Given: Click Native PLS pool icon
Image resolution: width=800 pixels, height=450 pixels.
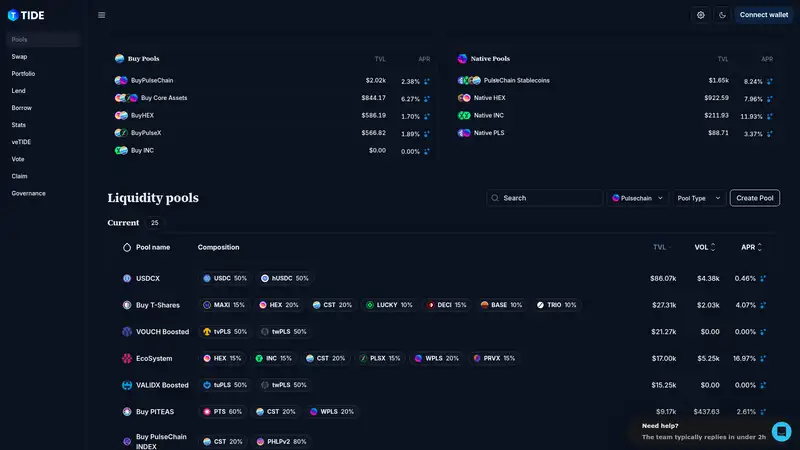Looking at the screenshot, I should (464, 133).
